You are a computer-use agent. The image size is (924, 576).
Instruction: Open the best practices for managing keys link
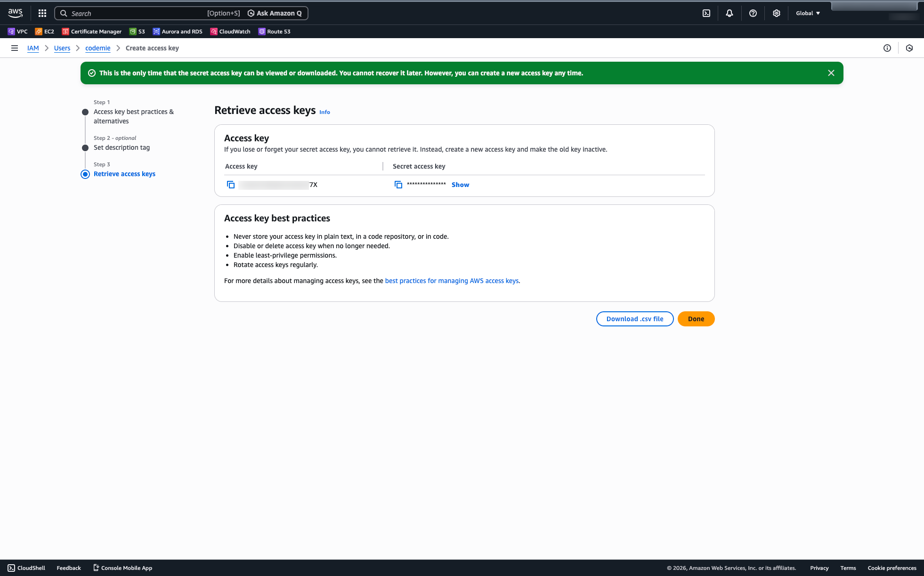point(452,280)
